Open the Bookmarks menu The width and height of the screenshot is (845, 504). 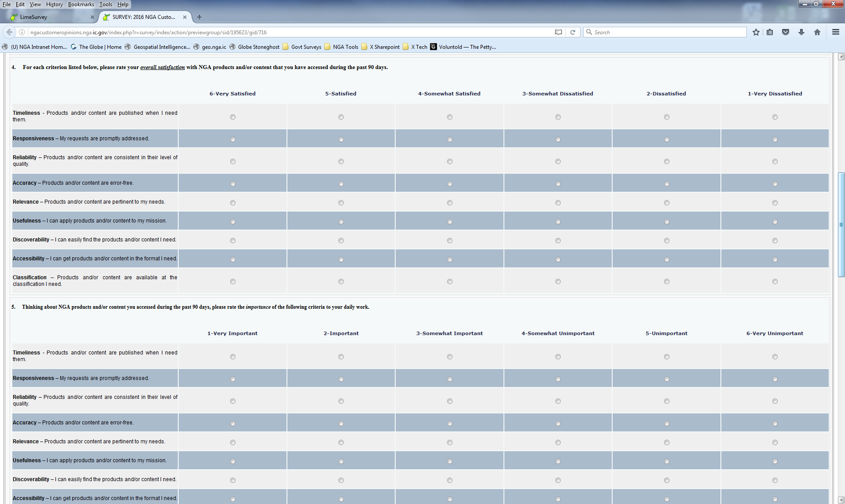[x=81, y=4]
